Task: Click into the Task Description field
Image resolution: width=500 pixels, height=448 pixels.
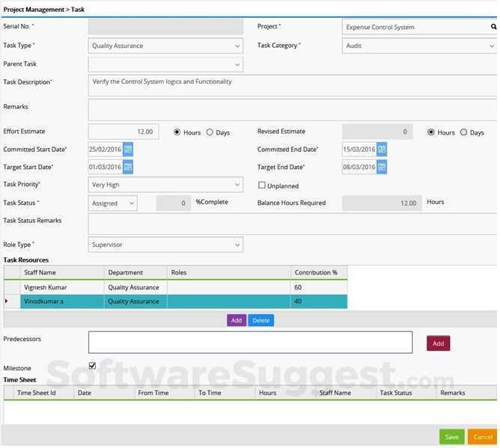Action: coord(293,85)
